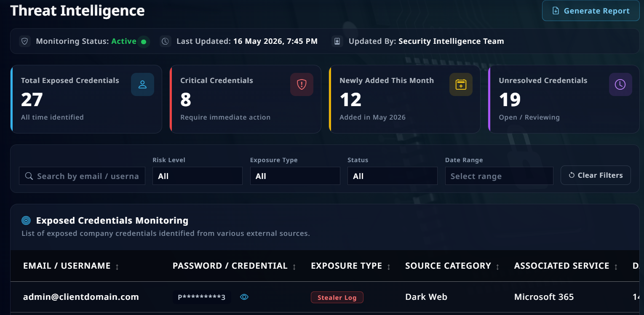
Task: Sort by Exposure Type column arrows
Action: pos(389,267)
